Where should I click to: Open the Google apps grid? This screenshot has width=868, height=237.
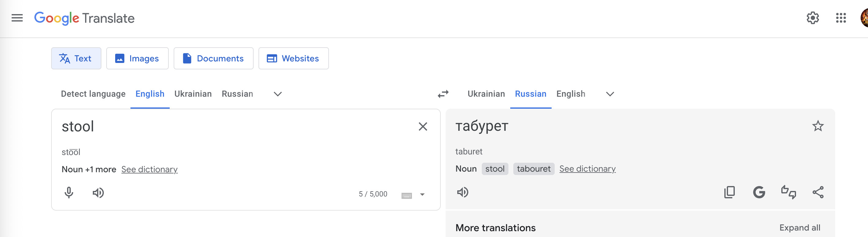841,18
